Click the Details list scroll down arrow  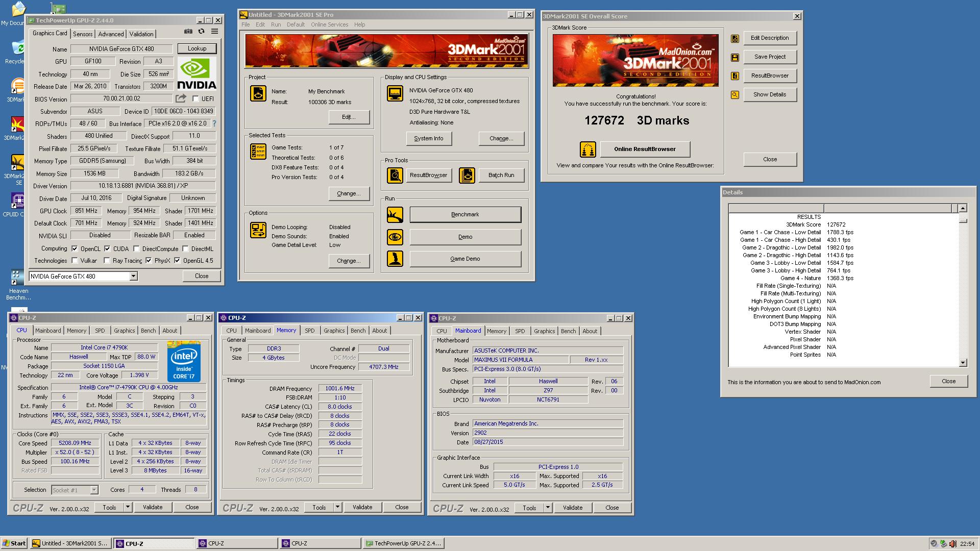963,363
